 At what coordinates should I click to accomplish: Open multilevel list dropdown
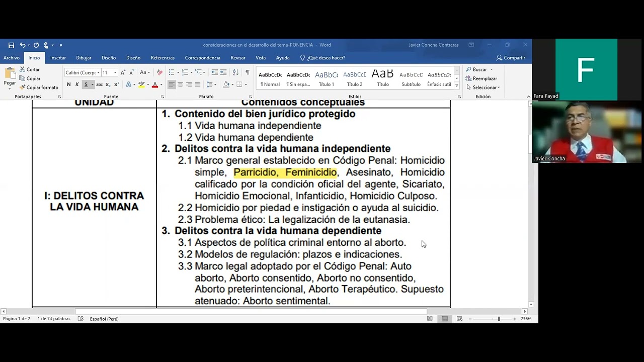(204, 72)
